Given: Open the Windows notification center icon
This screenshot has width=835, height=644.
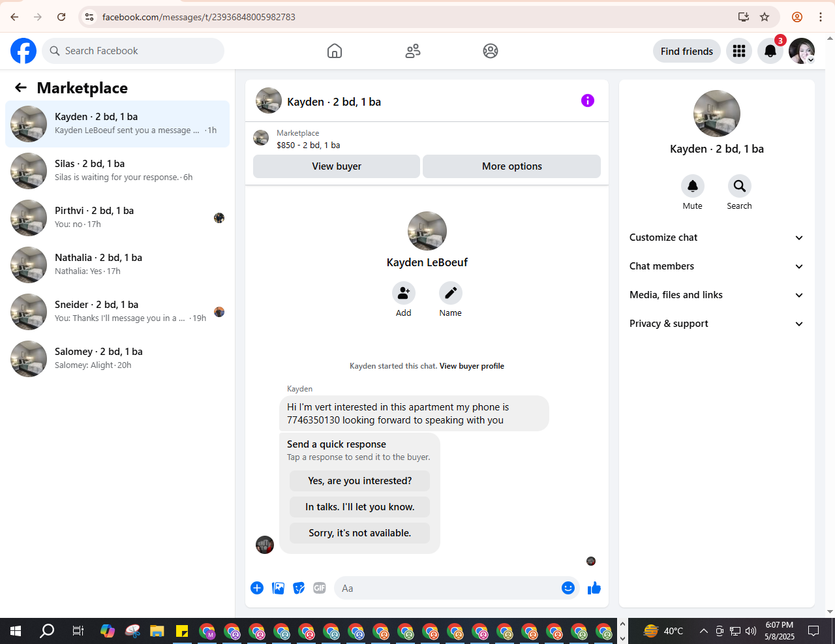Looking at the screenshot, I should [813, 631].
